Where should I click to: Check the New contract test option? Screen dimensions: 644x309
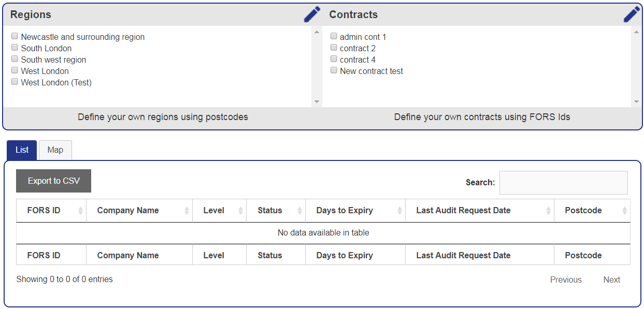click(334, 70)
